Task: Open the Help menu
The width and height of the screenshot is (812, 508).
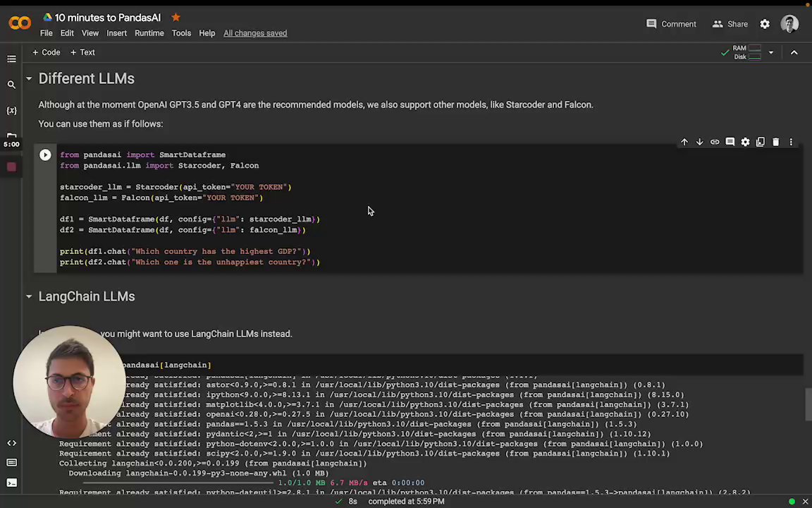Action: point(207,33)
